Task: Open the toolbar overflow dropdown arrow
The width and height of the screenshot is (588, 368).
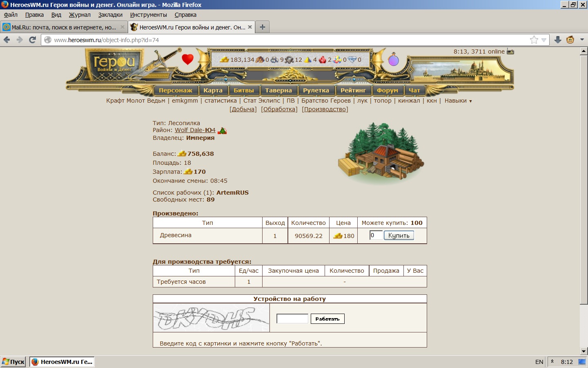Action: 582,40
